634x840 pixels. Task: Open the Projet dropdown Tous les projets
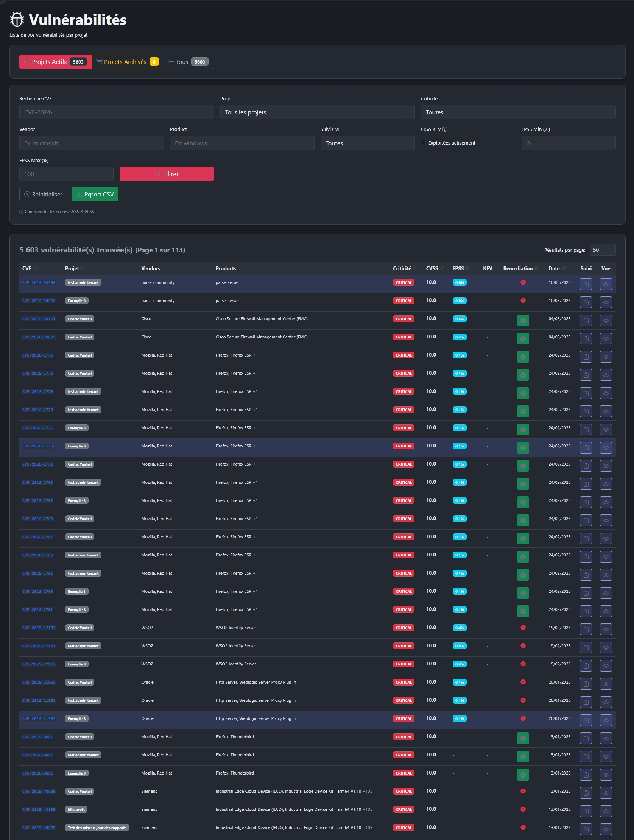click(317, 112)
